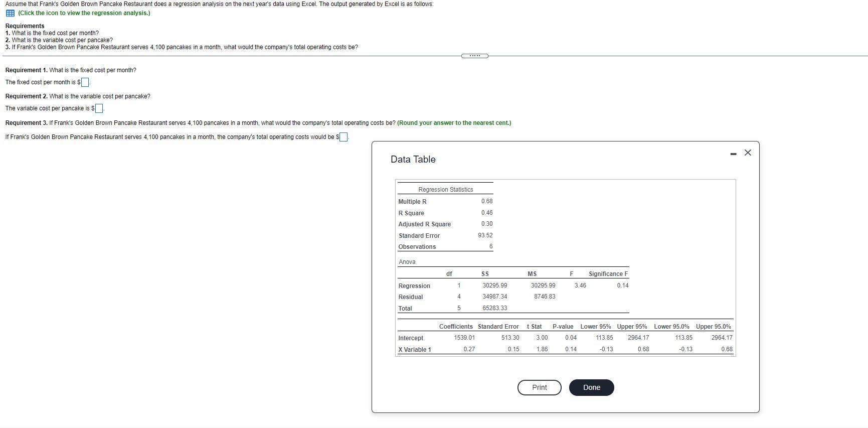Screen dimensions: 868x428
Task: Select the Residual MS value 8746.83
Action: coord(545,297)
